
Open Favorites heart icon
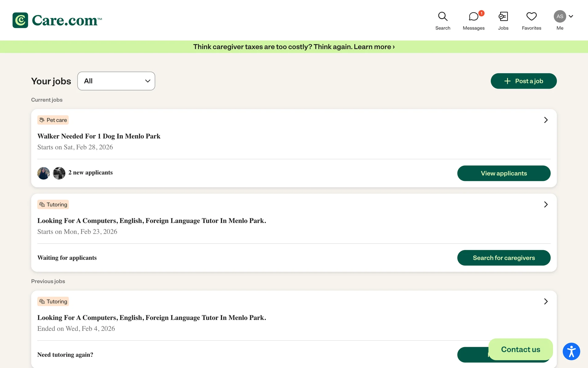pos(531,17)
